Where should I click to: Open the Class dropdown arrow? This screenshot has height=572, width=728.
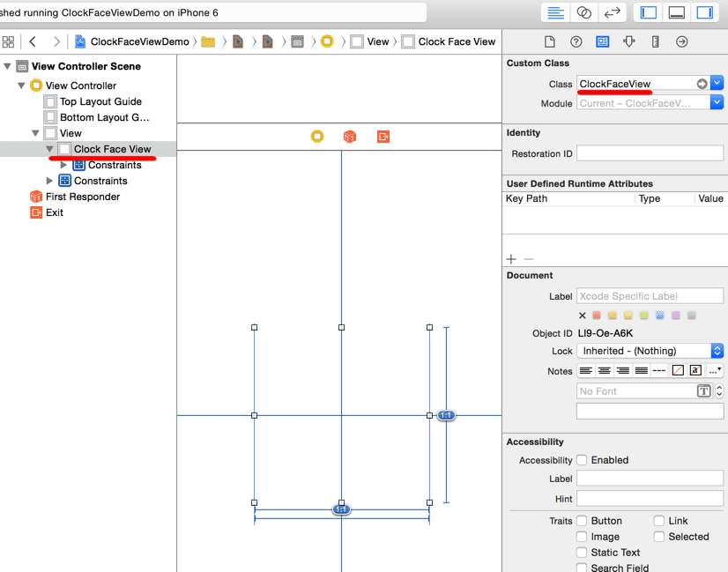point(717,84)
